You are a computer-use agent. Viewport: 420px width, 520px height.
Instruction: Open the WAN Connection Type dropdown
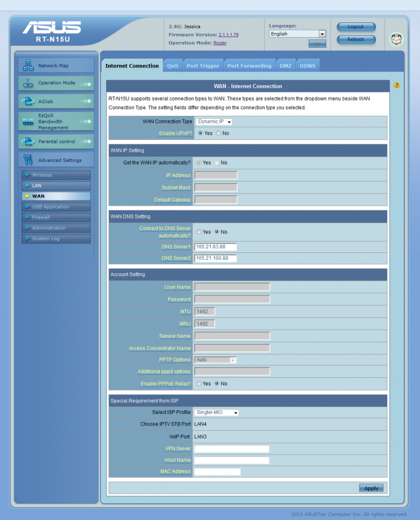pyautogui.click(x=214, y=122)
